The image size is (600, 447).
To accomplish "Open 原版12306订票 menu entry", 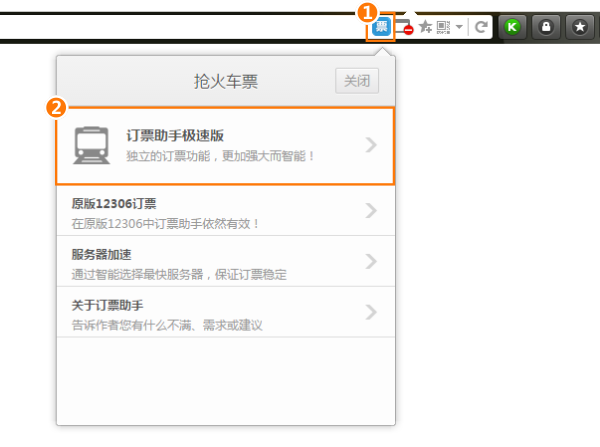I will (226, 210).
